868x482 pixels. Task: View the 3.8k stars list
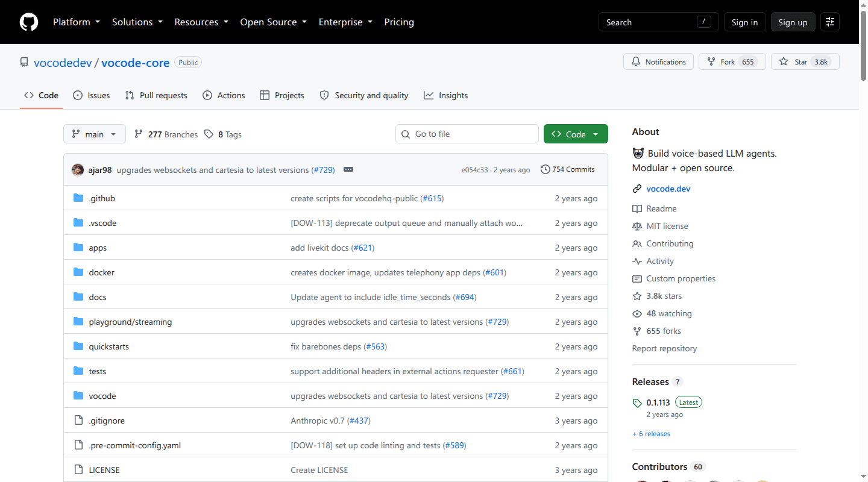657,296
